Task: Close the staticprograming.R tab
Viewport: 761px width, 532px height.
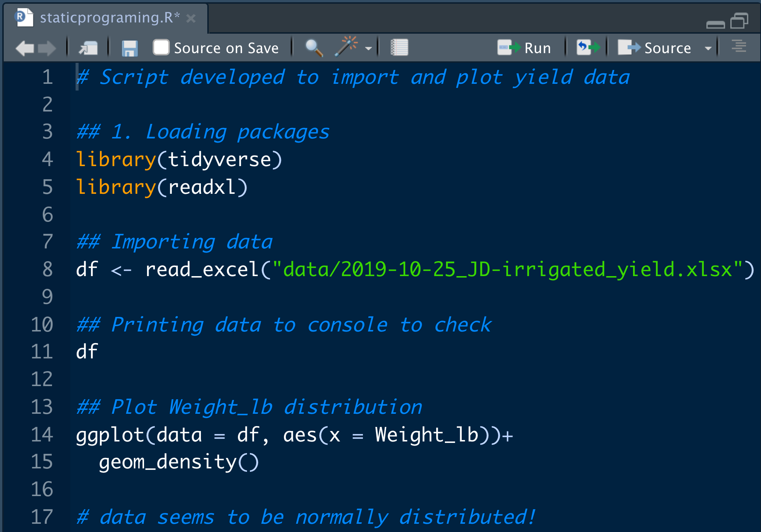Action: click(x=191, y=18)
